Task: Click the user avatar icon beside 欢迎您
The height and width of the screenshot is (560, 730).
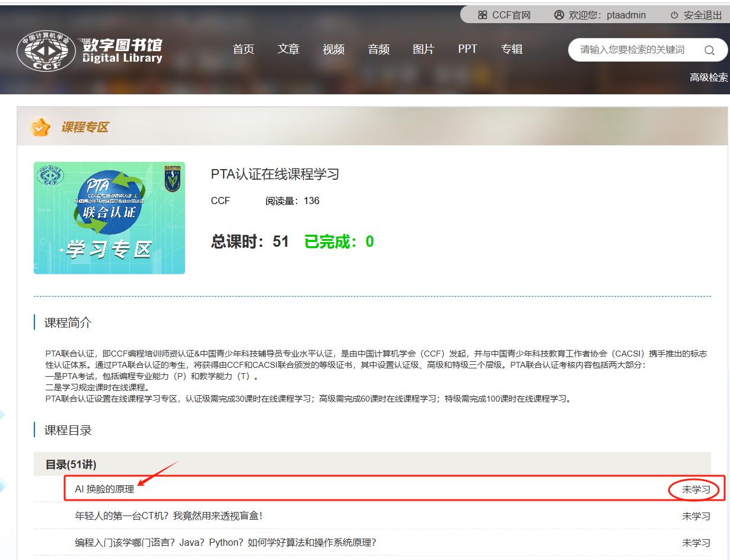Action: (x=559, y=15)
